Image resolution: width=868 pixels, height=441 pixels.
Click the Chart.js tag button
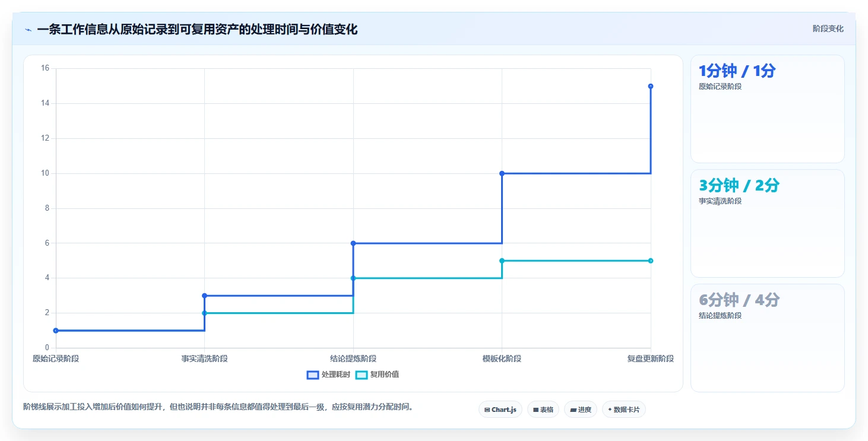[x=500, y=410]
